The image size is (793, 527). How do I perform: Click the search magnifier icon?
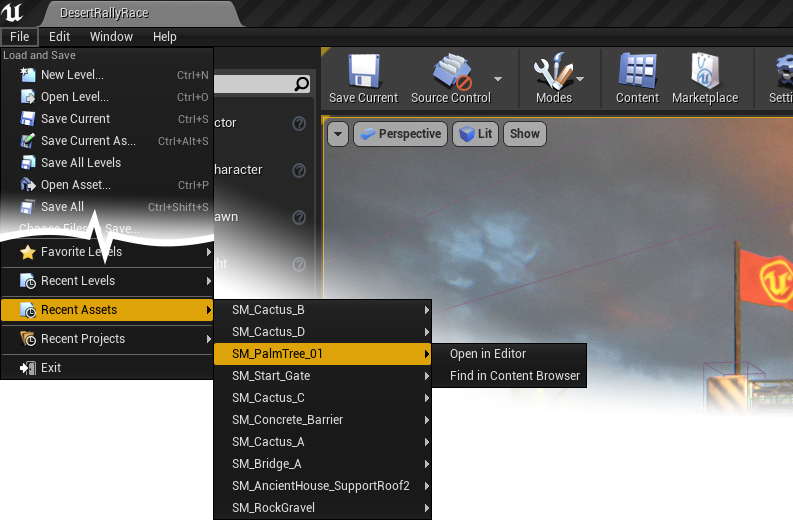tap(301, 85)
